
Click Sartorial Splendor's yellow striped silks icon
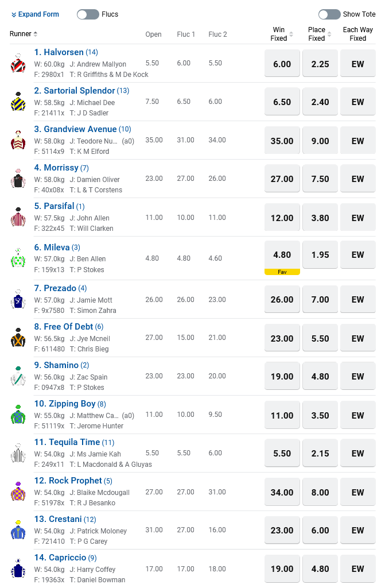tap(18, 102)
